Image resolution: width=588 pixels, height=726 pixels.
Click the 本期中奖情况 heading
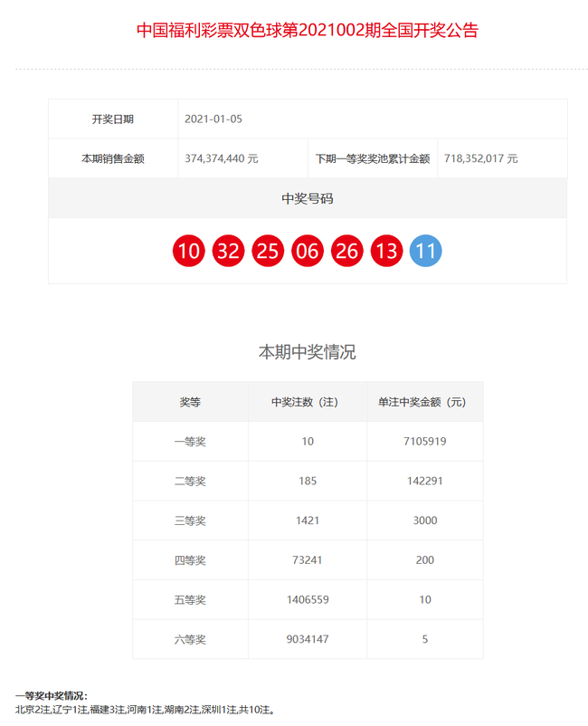(308, 352)
